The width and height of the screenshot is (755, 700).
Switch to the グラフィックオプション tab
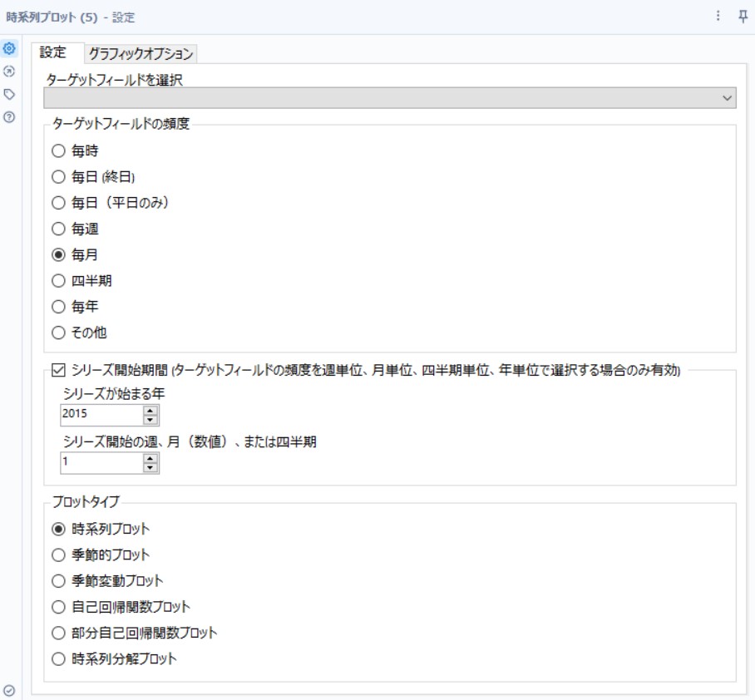click(x=141, y=54)
